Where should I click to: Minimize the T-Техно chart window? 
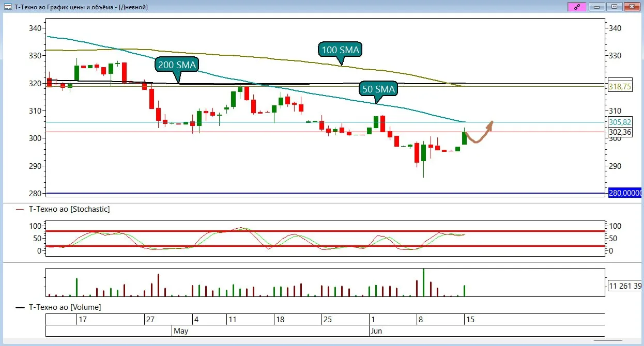point(597,7)
